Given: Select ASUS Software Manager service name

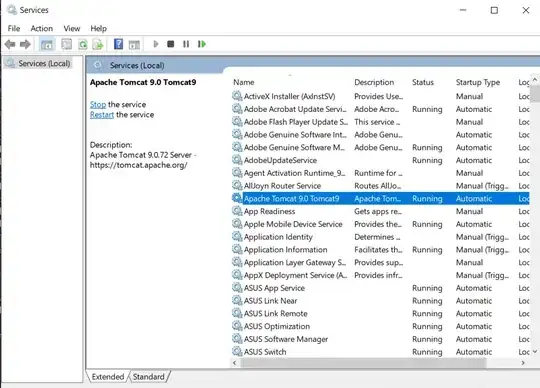Looking at the screenshot, I should tap(286, 339).
